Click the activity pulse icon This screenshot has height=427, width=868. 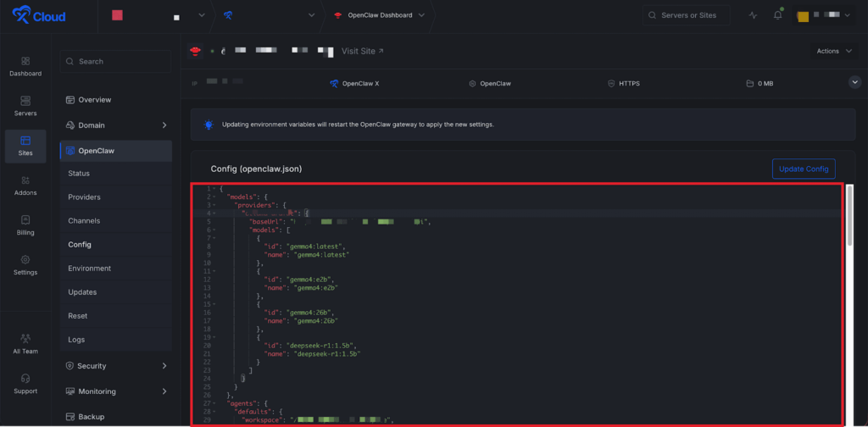point(754,15)
